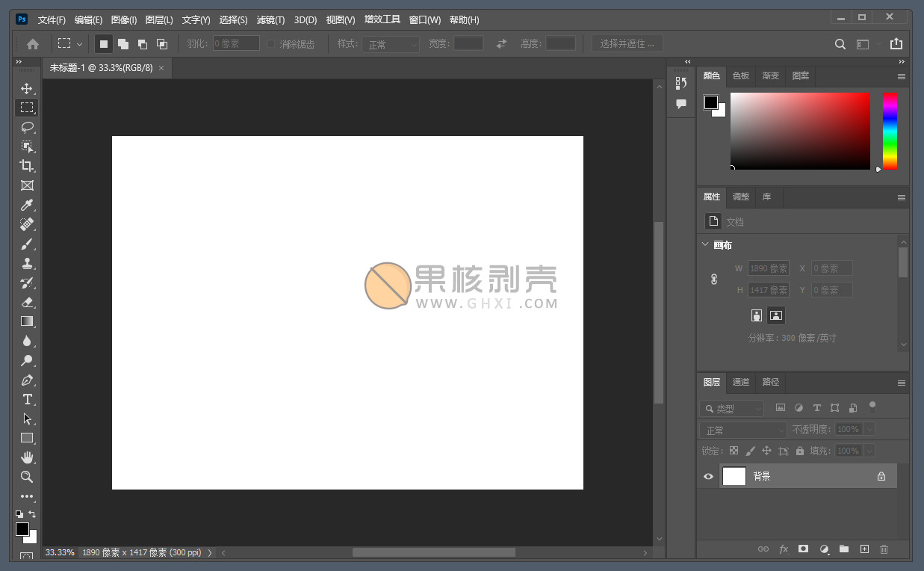Select the Move tool
924x571 pixels.
pos(28,87)
